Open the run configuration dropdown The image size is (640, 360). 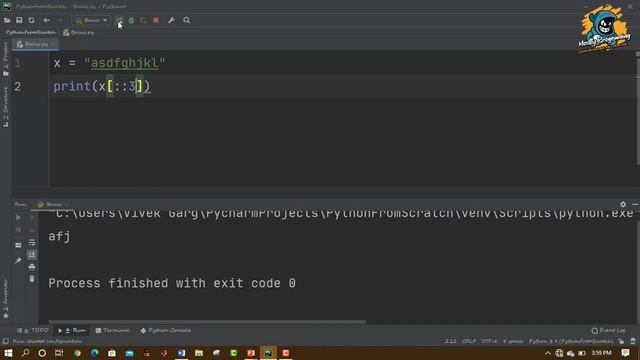coord(91,20)
